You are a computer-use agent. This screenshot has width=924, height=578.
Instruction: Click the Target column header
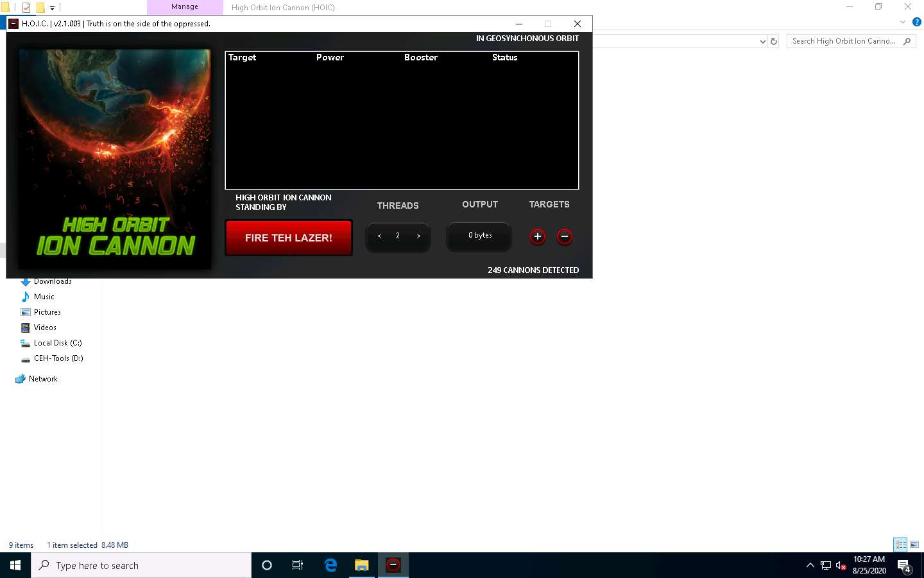pos(242,57)
